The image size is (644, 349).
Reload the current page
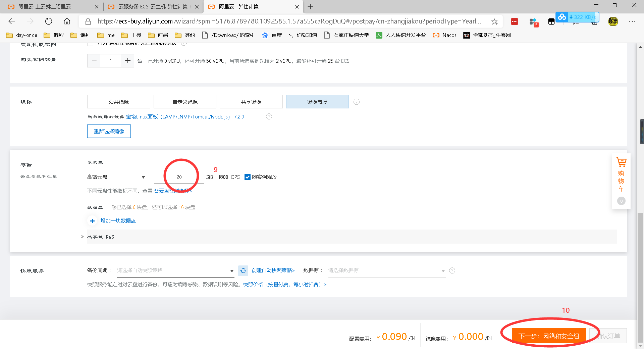49,21
